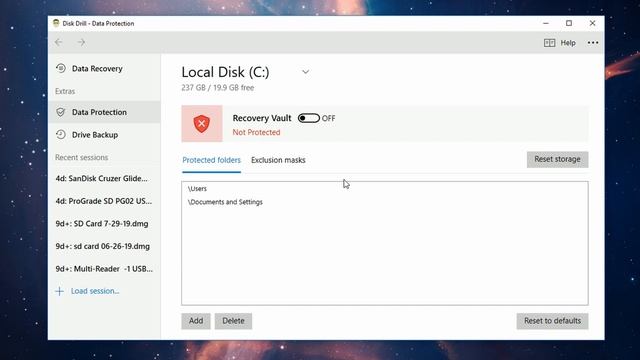Click the Data Protection shield icon
640x360 pixels.
pyautogui.click(x=61, y=112)
